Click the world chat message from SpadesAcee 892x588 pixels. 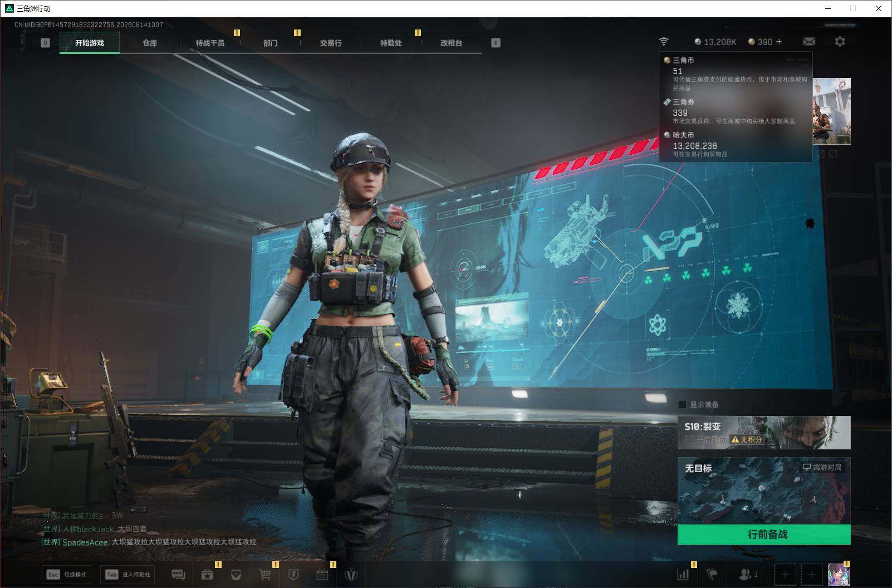click(x=149, y=542)
